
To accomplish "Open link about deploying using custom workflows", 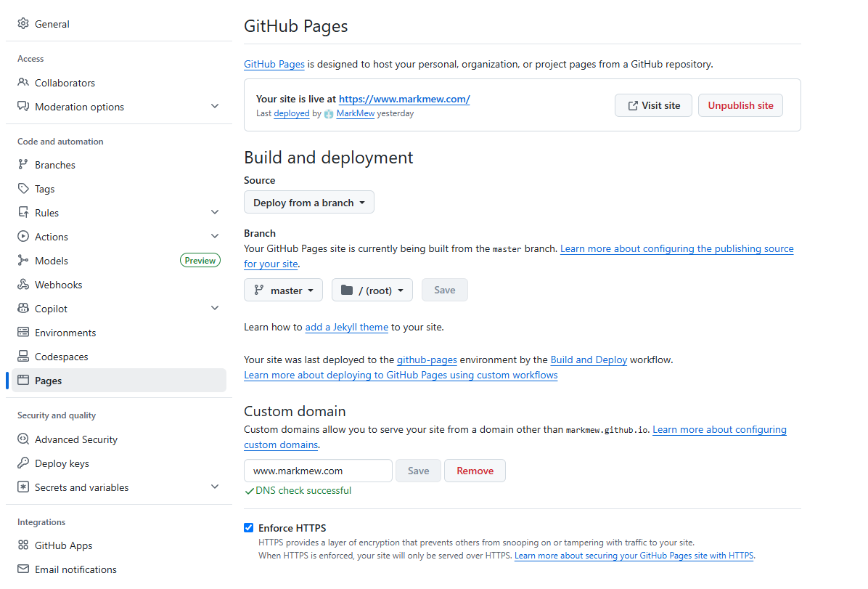I will pos(401,375).
